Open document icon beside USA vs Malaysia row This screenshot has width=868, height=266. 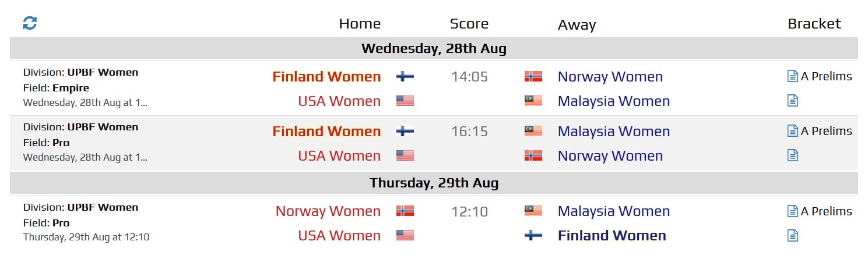pos(792,101)
